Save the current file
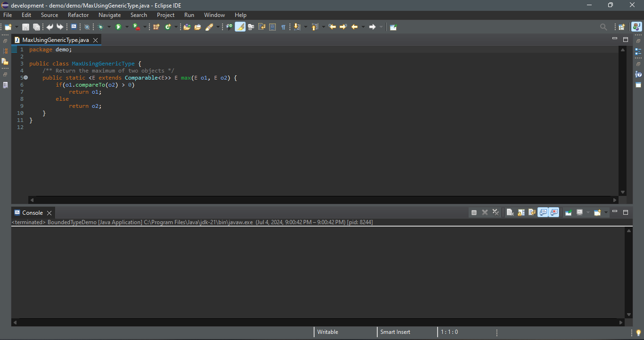 pyautogui.click(x=25, y=27)
